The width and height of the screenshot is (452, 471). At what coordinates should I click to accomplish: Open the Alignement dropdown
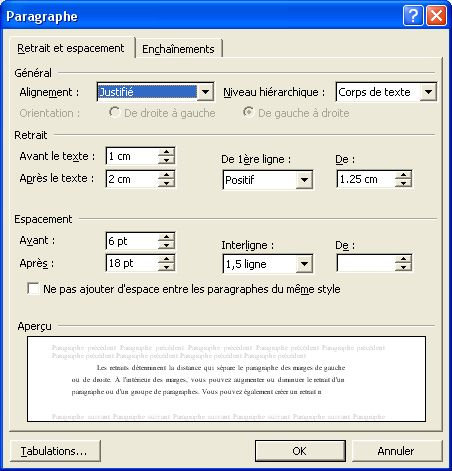tap(205, 92)
